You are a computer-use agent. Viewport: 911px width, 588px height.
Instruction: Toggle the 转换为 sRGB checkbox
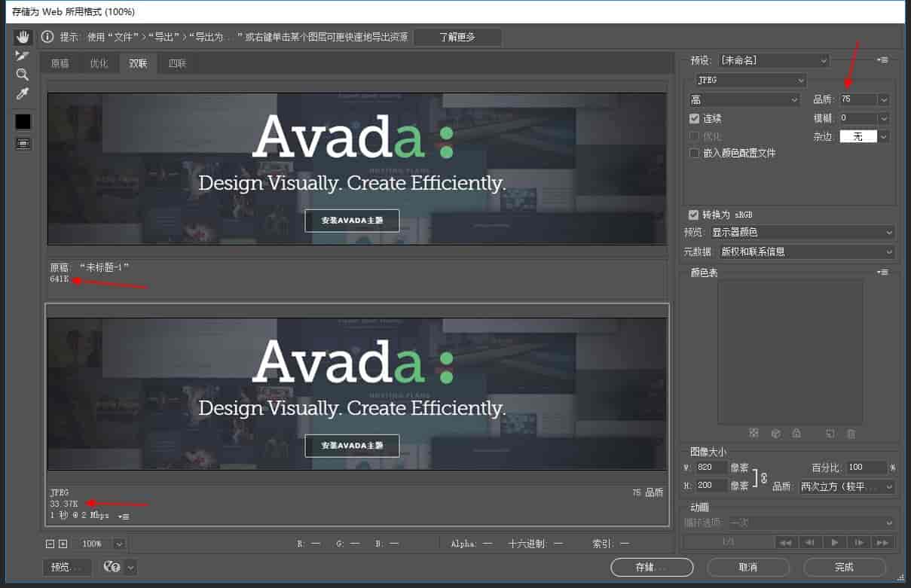[x=694, y=215]
